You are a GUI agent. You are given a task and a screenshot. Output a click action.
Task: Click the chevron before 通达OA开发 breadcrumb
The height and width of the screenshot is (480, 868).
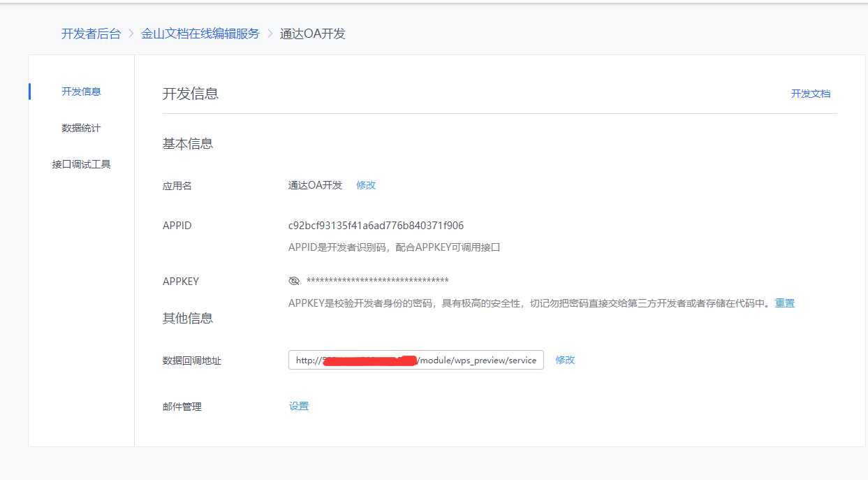270,34
